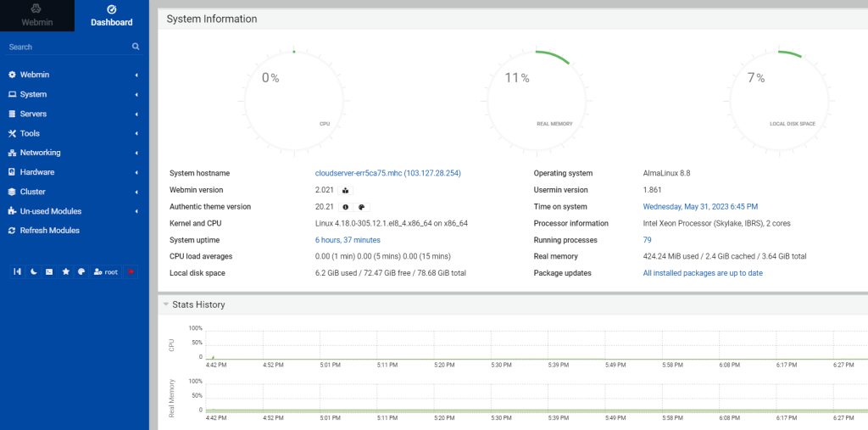868x430 pixels.
Task: Click the search magnifier icon
Action: [x=136, y=47]
